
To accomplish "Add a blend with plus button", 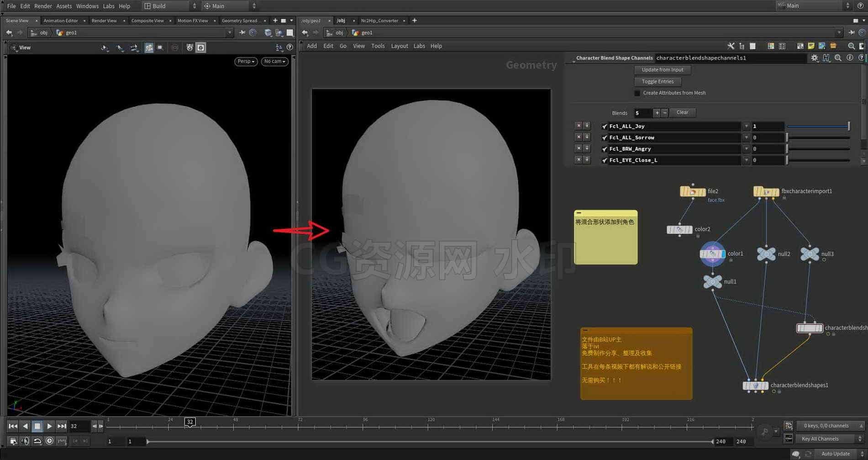I will 657,113.
